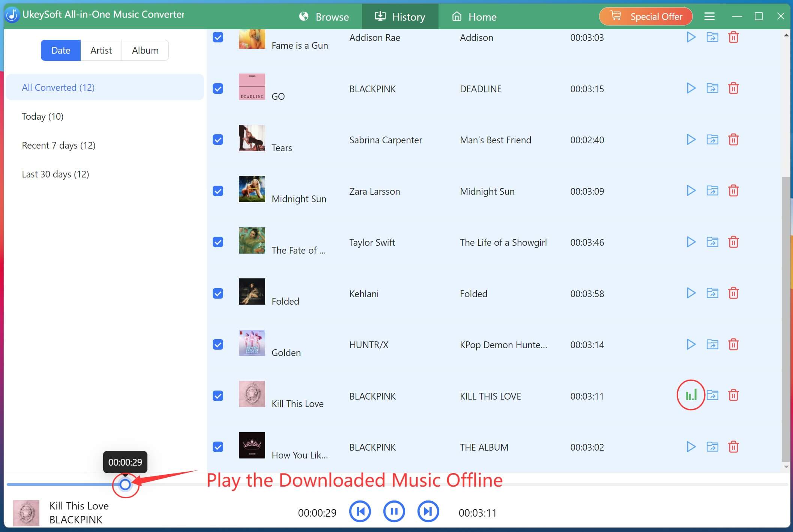Sort converted songs by Date
This screenshot has height=532, width=793.
click(61, 50)
